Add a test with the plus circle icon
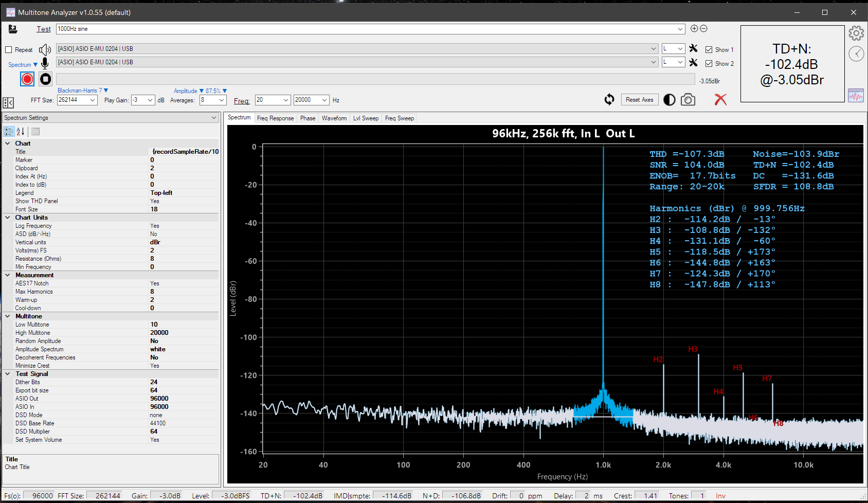 pos(694,29)
